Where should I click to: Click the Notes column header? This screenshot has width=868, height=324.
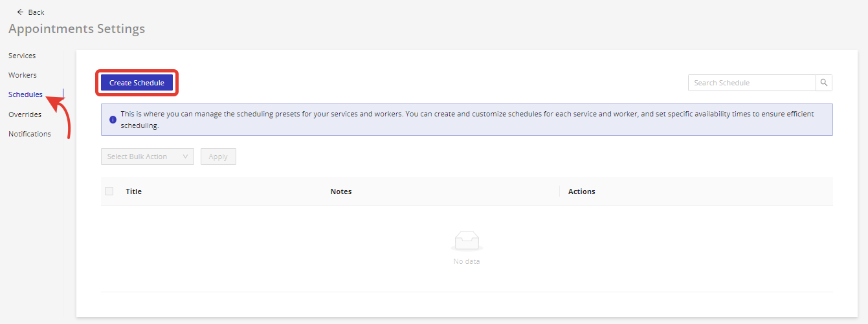point(340,191)
